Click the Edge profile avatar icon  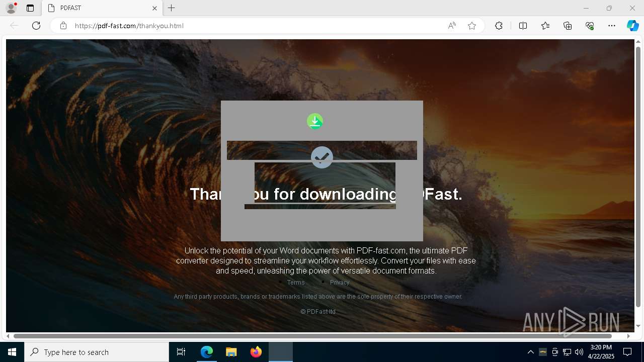(11, 8)
